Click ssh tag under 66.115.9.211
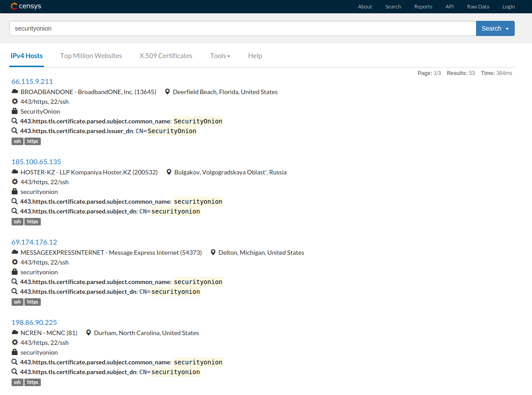 (x=17, y=141)
